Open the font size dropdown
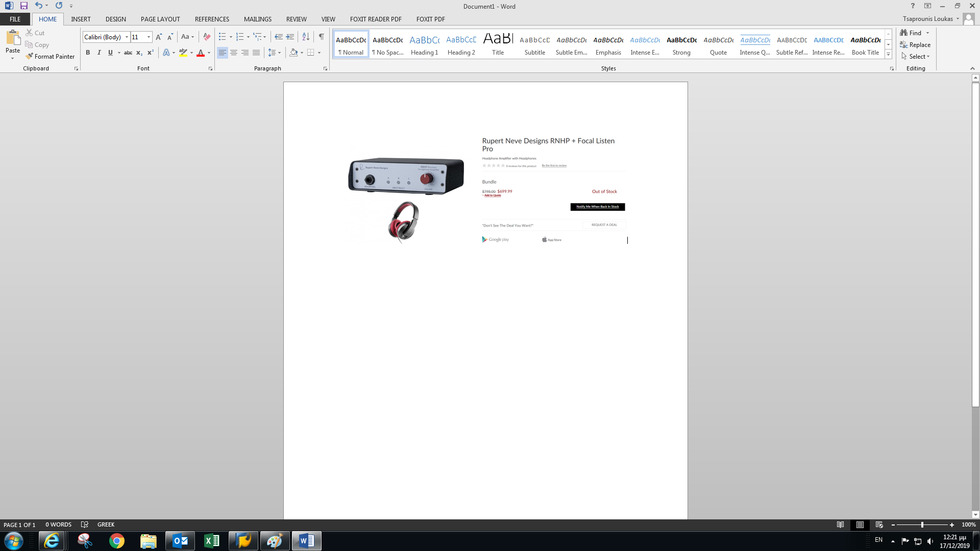980x551 pixels. coord(149,37)
